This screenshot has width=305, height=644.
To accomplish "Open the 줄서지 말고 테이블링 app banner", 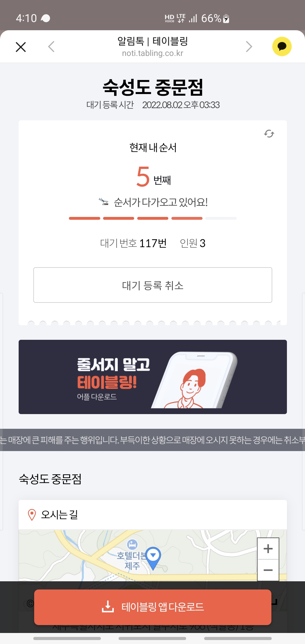I will click(x=153, y=377).
